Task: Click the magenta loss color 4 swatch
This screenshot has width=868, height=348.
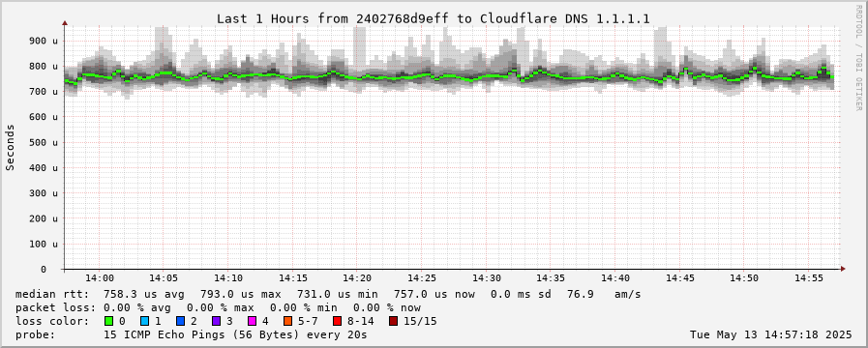Action: pos(252,321)
